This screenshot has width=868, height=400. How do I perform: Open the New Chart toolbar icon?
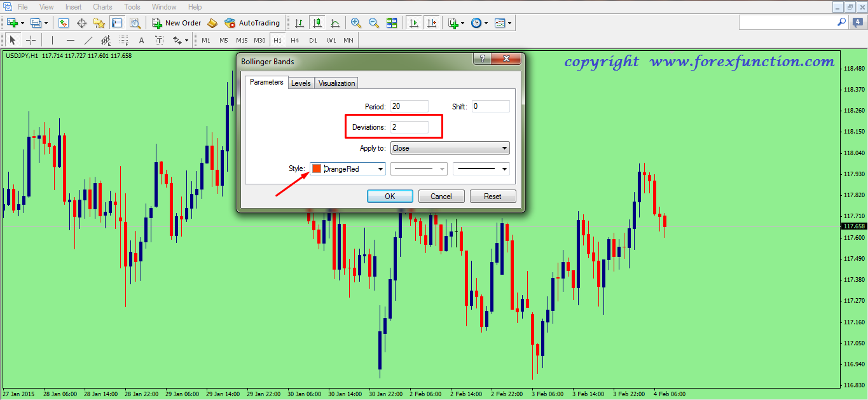pos(13,23)
